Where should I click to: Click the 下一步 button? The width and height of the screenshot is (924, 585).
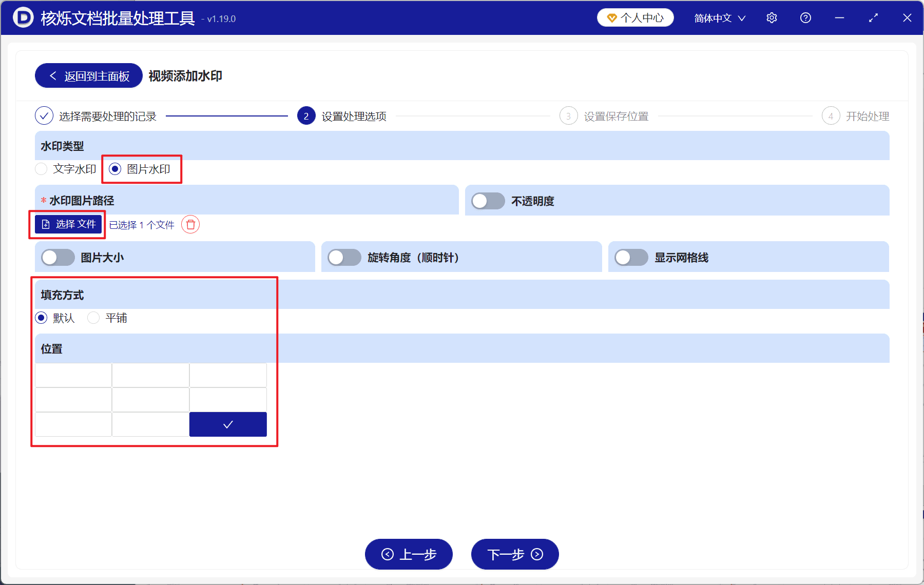tap(514, 554)
